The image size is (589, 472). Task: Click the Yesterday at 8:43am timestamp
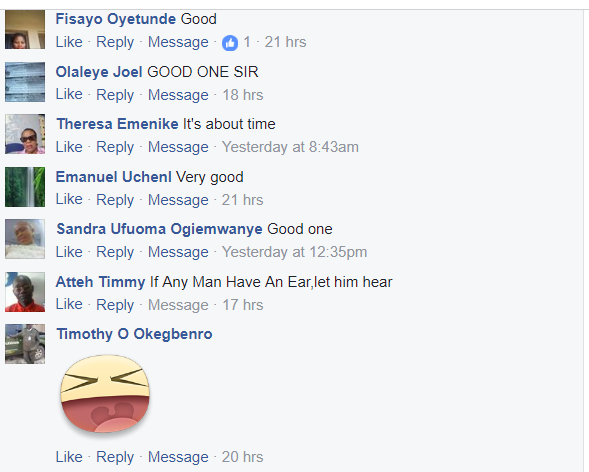[290, 147]
